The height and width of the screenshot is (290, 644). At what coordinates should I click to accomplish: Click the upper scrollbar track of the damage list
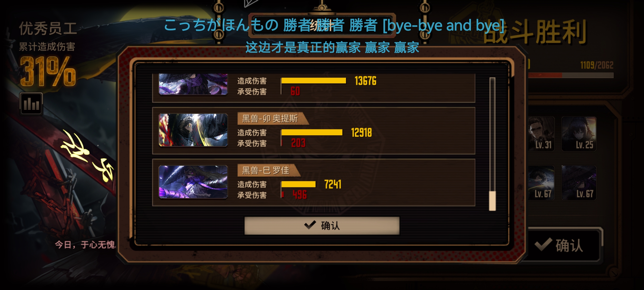[x=492, y=134]
